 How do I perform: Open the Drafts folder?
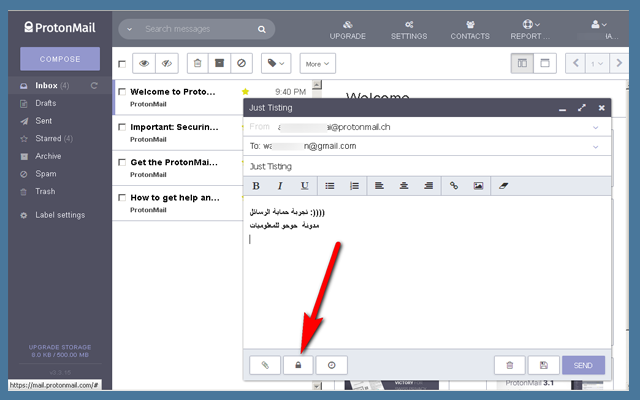[46, 103]
